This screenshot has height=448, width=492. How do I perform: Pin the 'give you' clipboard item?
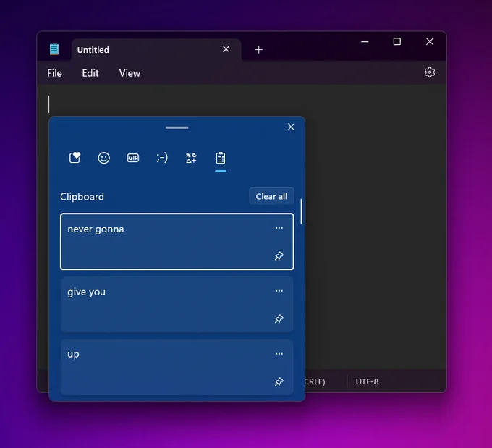tap(279, 318)
